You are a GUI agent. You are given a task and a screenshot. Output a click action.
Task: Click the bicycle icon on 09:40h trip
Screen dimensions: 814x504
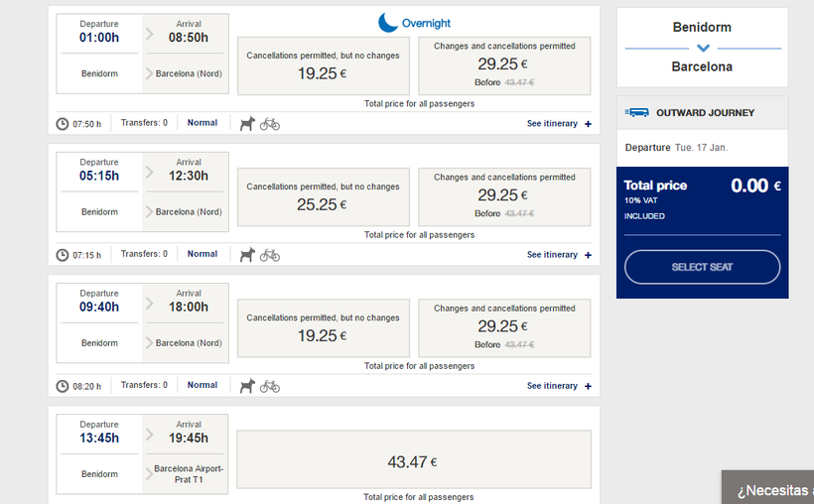click(270, 386)
